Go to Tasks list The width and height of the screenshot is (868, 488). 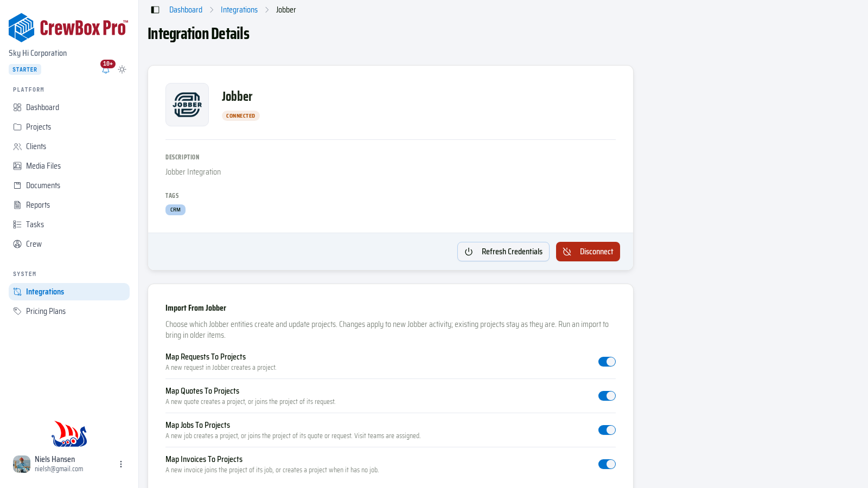pos(69,224)
